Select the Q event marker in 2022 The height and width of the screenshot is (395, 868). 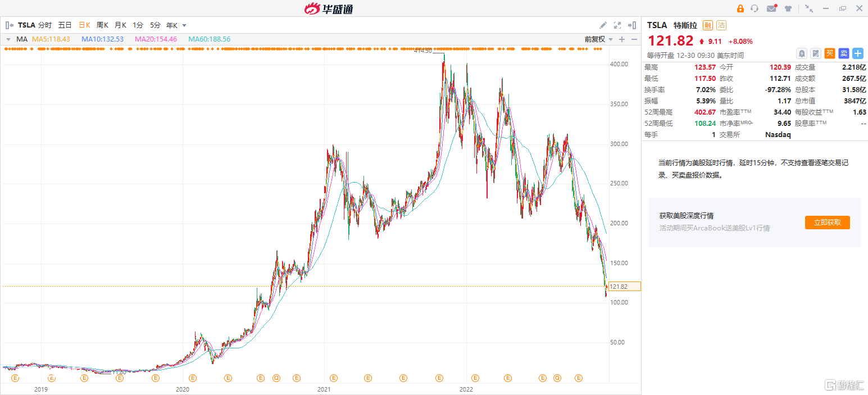point(557,378)
